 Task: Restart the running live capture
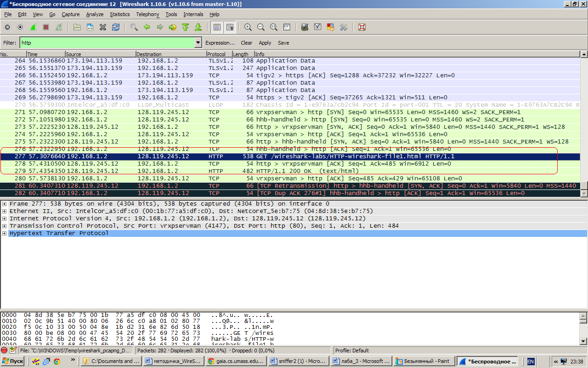59,27
